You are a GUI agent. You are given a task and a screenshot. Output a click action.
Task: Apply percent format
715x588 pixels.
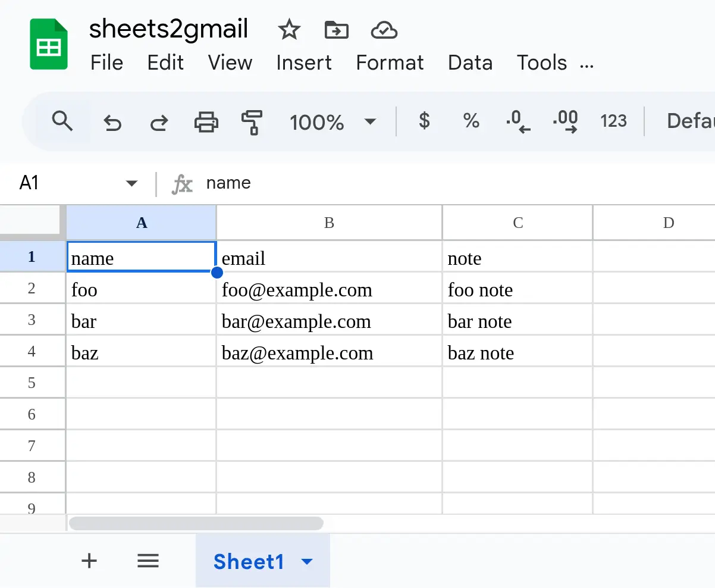point(471,121)
